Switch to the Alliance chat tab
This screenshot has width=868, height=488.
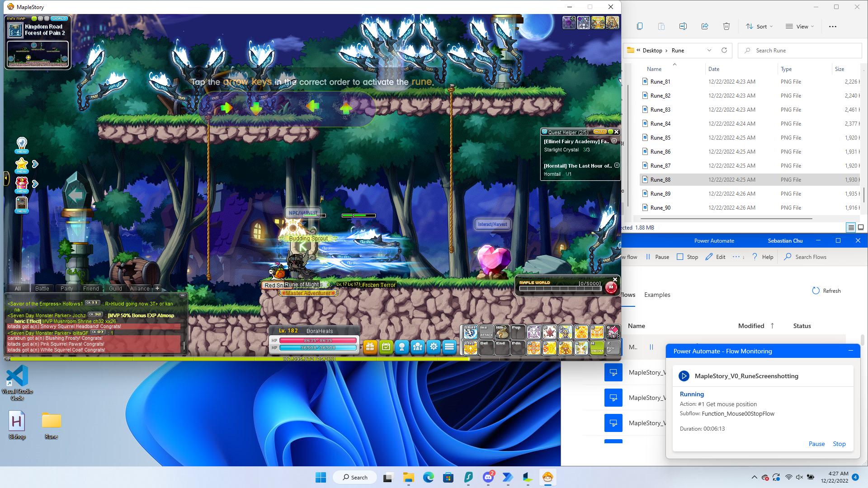140,288
